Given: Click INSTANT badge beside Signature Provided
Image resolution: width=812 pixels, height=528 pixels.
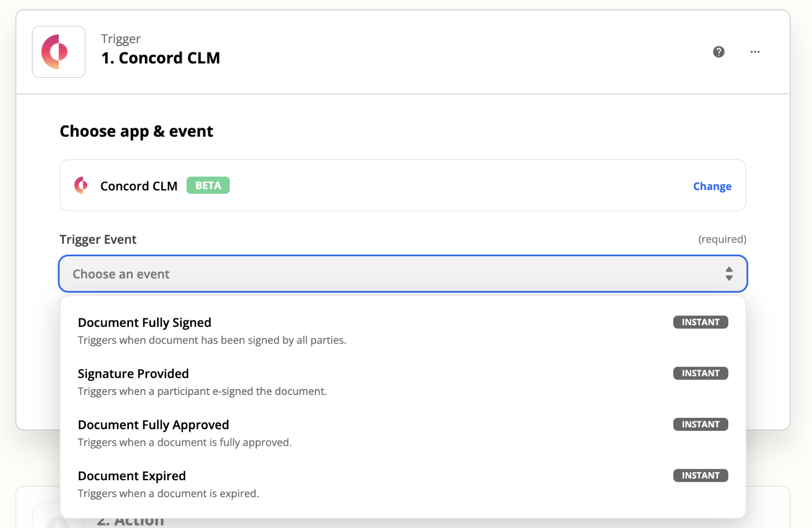Looking at the screenshot, I should coord(700,373).
